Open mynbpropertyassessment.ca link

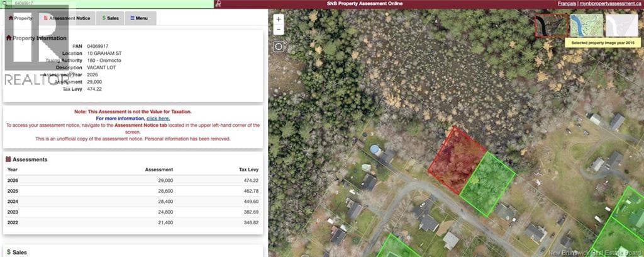click(610, 3)
